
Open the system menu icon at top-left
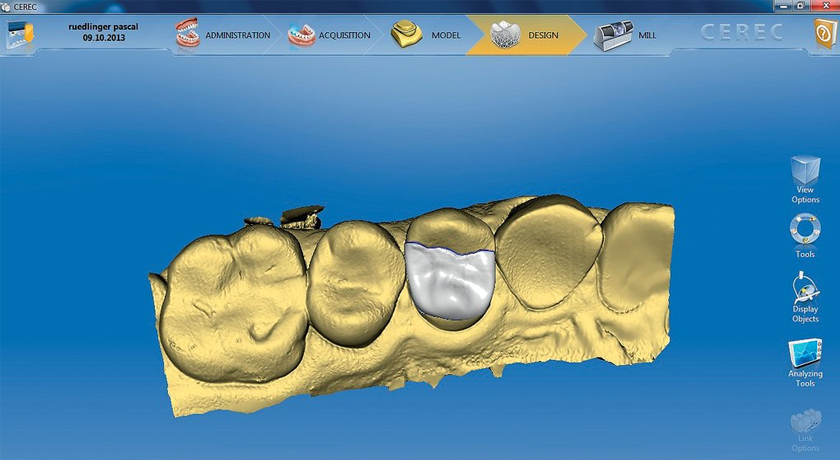click(21, 35)
